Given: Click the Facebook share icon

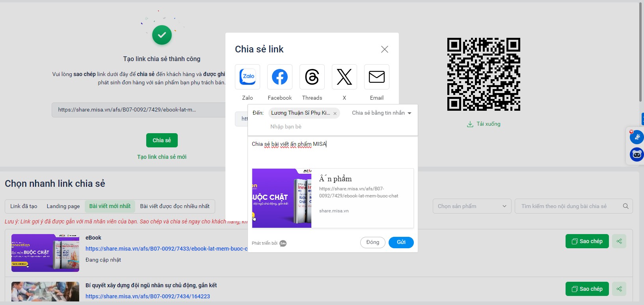Looking at the screenshot, I should pos(280,77).
